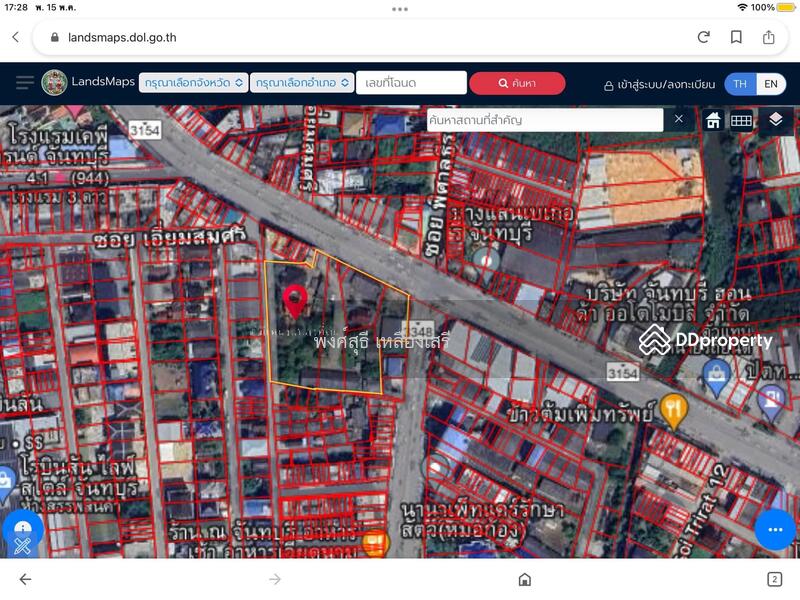Expand the district selection dropdown
Viewport: 800px width, 600px height.
[303, 83]
